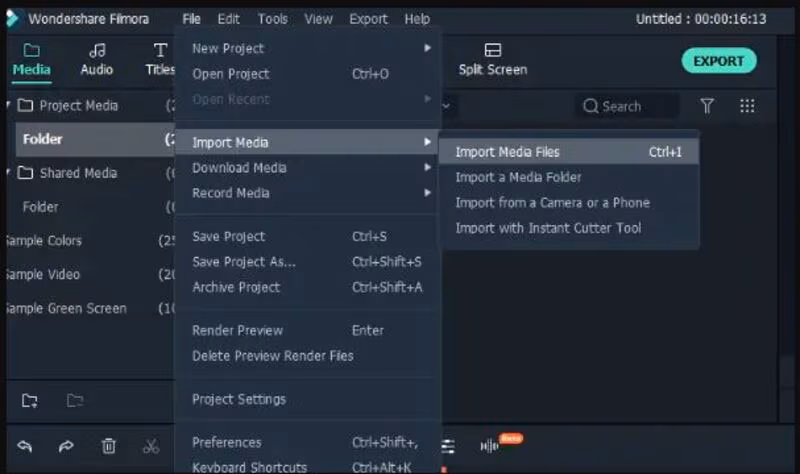Select Import a Media Folder

point(518,177)
